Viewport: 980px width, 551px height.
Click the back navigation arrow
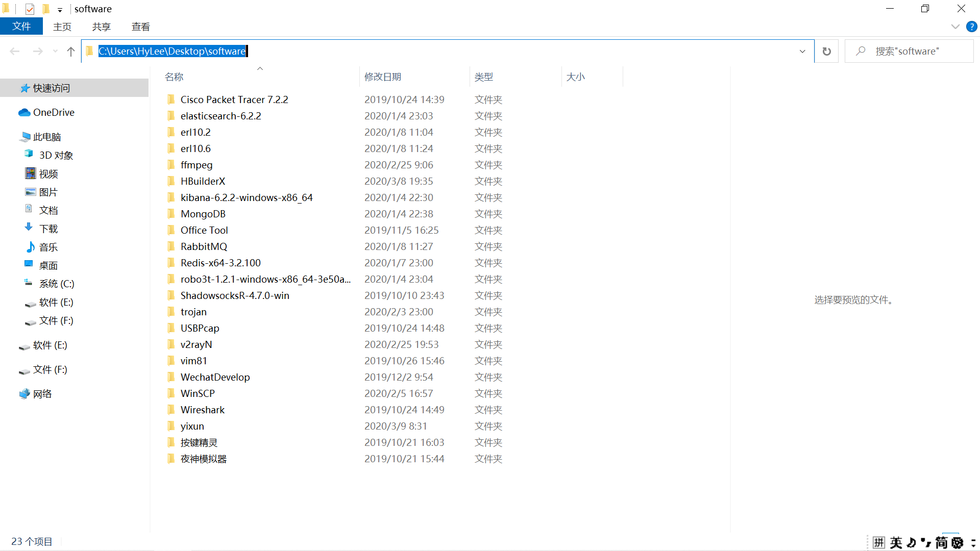[15, 51]
